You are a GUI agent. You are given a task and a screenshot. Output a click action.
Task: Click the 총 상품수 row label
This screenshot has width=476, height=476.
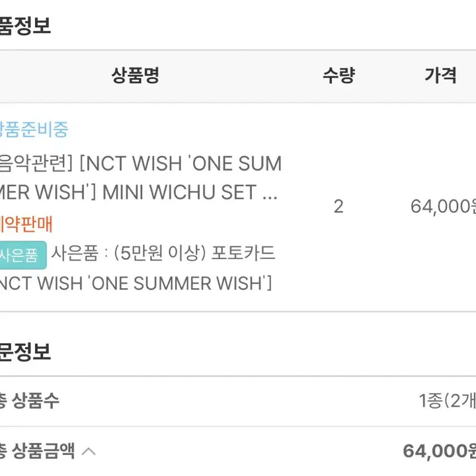point(30,401)
